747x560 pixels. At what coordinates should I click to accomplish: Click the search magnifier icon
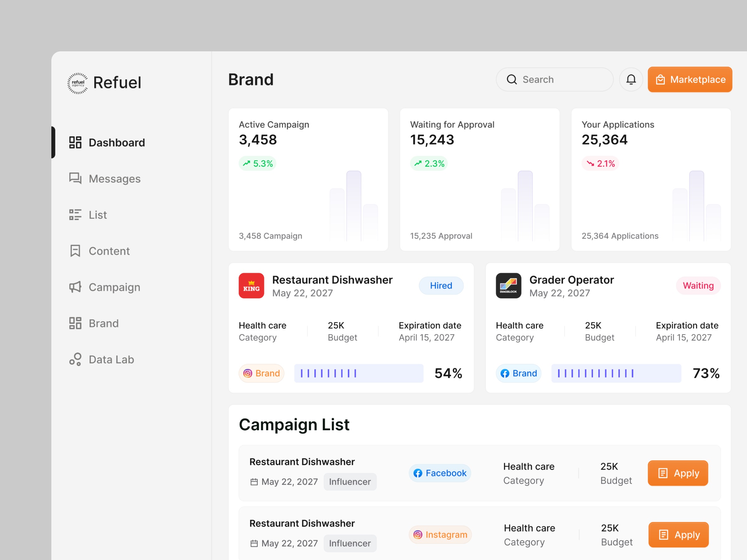(512, 79)
